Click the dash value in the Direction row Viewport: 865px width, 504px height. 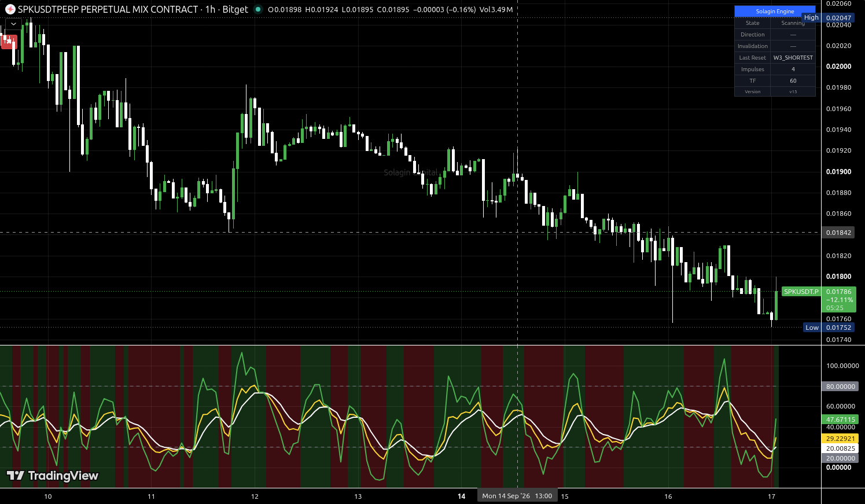click(793, 35)
